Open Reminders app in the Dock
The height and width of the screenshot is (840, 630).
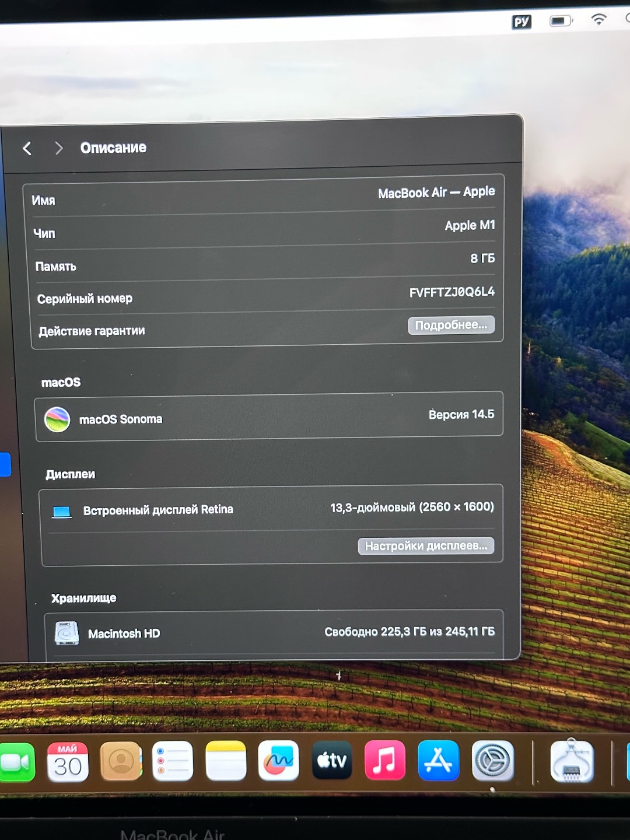[173, 761]
